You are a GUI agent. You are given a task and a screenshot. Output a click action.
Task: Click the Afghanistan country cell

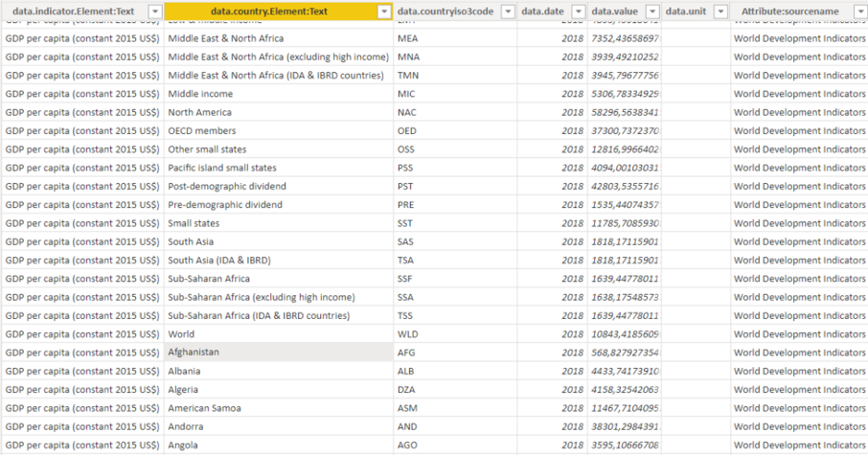pyautogui.click(x=279, y=353)
